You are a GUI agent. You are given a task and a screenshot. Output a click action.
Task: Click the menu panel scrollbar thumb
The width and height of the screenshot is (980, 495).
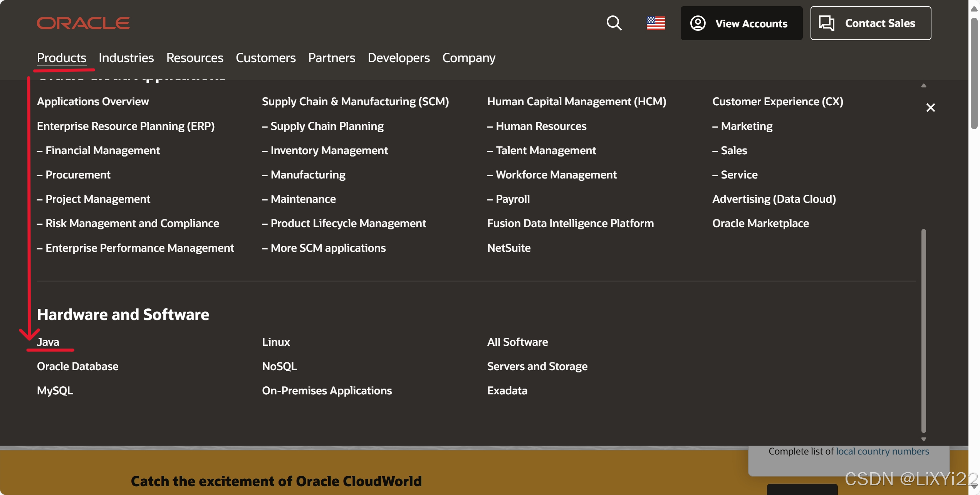coord(923,330)
